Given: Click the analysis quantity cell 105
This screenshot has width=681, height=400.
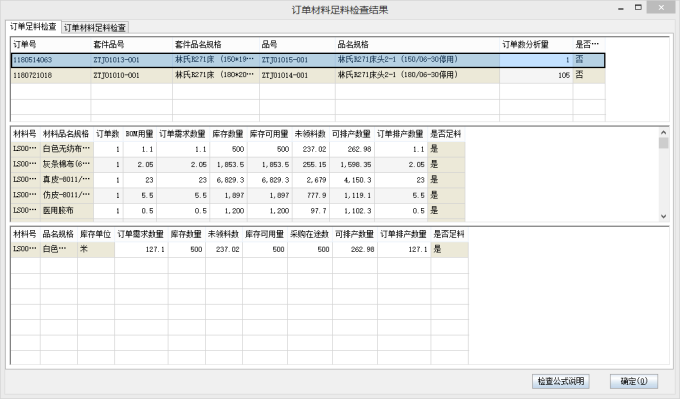Looking at the screenshot, I should coord(536,75).
